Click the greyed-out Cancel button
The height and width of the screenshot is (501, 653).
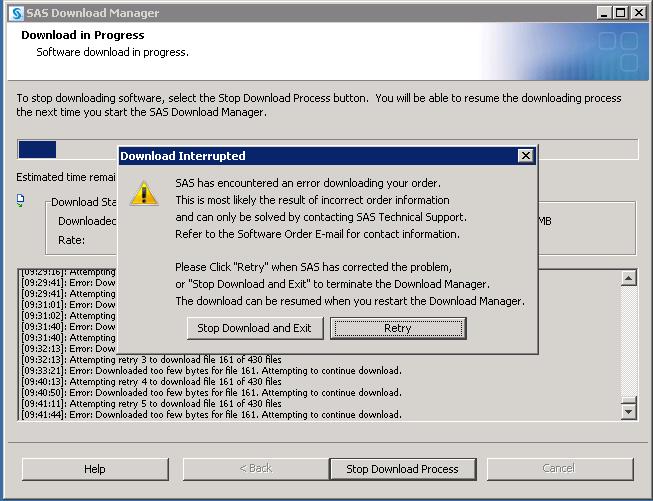coord(558,468)
